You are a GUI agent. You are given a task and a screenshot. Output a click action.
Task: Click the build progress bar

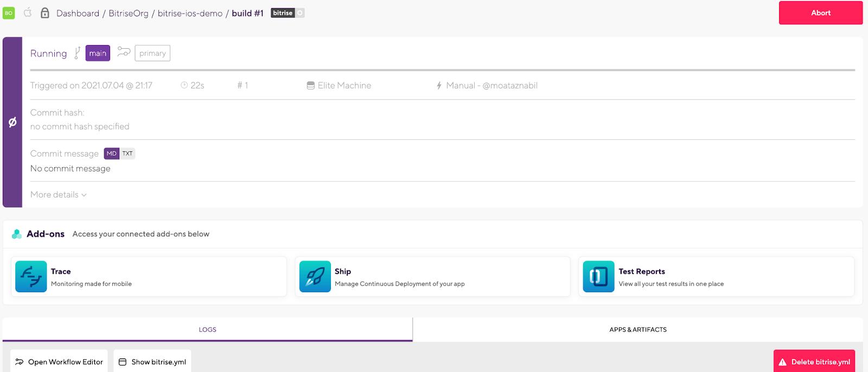[x=442, y=70]
